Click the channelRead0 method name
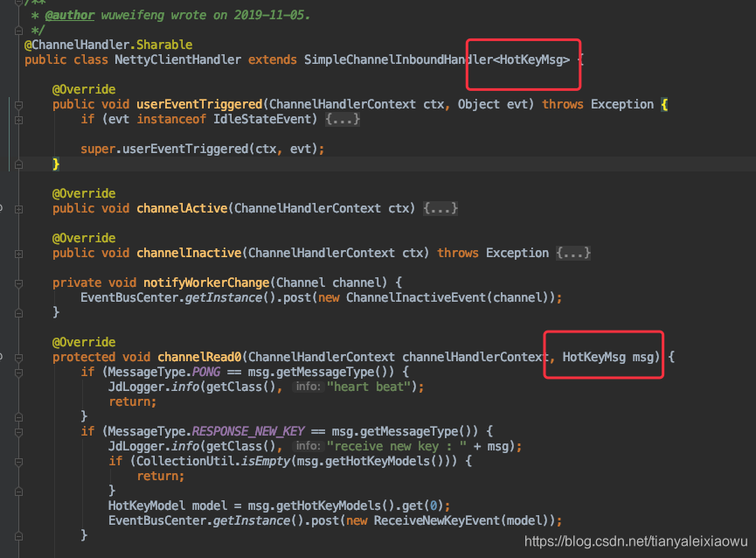This screenshot has height=558, width=756. pyautogui.click(x=199, y=357)
